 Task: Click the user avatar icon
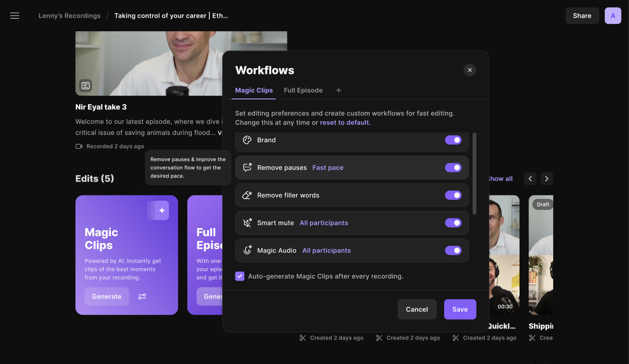613,16
